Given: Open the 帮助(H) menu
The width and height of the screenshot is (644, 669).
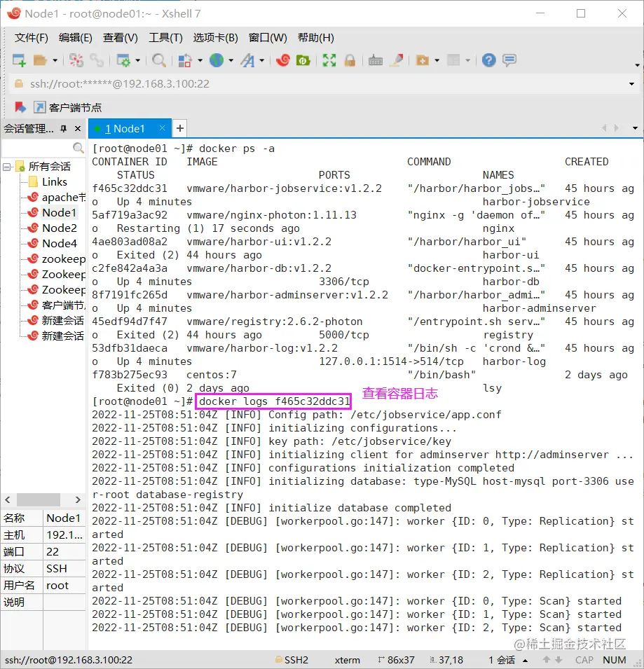Looking at the screenshot, I should coord(316,38).
